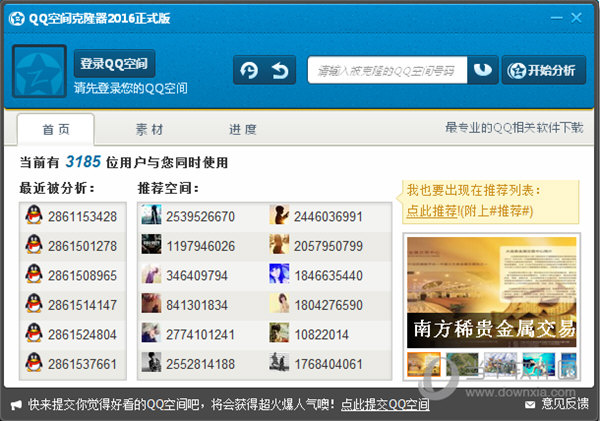Screen dimensions: 600x421
Task: Click the megaphone icon in bottom bar
Action: [x=16, y=405]
